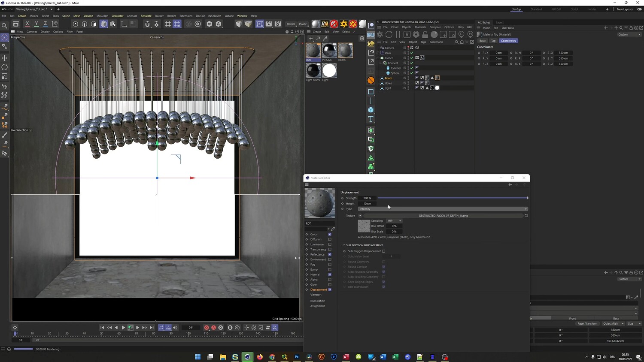Enable the Luminance channel checkbox
The height and width of the screenshot is (362, 644).
[330, 244]
